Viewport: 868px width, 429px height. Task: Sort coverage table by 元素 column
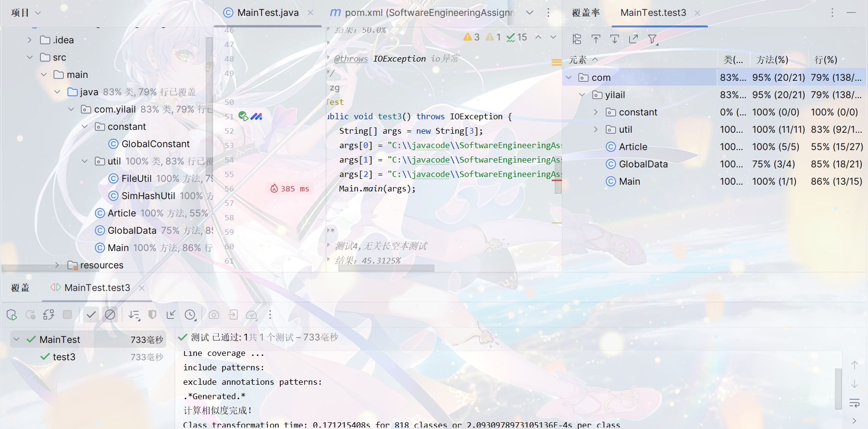coord(583,60)
